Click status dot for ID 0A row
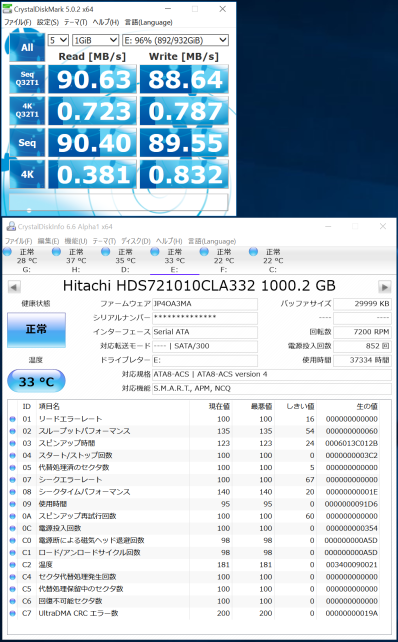Viewport: 398px width, 642px height. coord(12,516)
